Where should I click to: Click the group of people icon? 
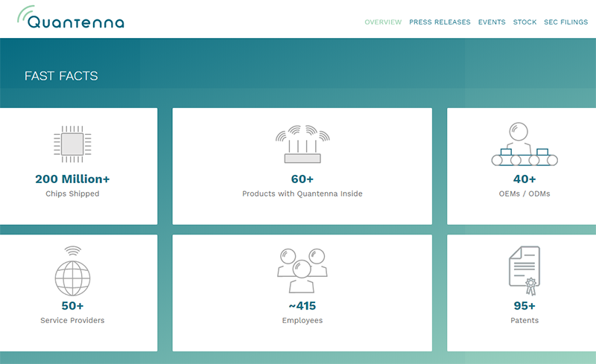pyautogui.click(x=302, y=270)
